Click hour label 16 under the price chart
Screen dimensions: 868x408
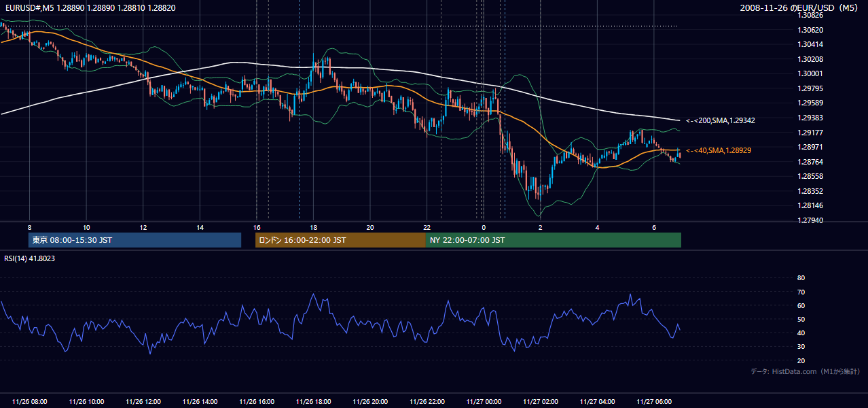pos(256,227)
